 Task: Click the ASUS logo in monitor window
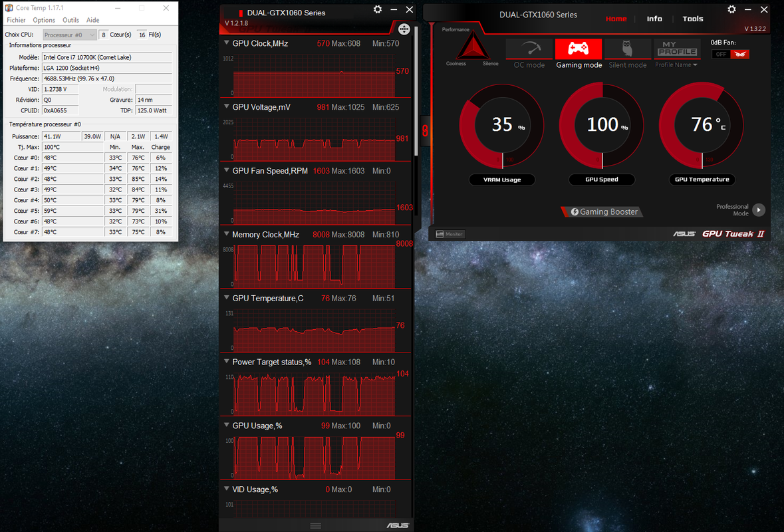398,525
